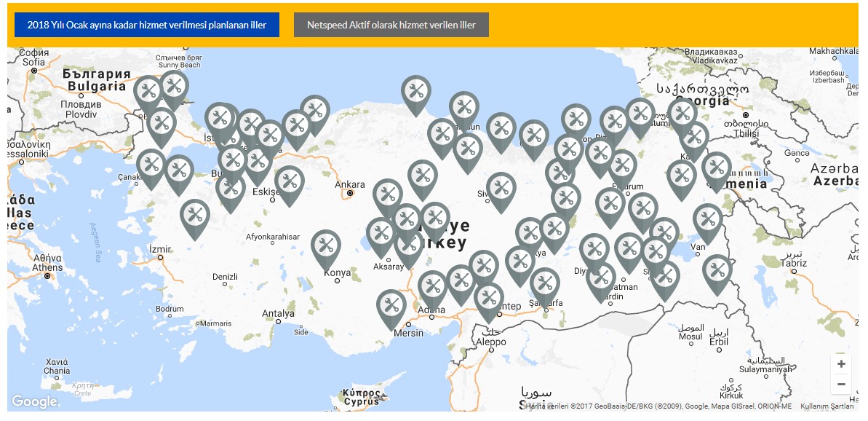Click the Antalya city label
The height and width of the screenshot is (421, 868).
(278, 313)
